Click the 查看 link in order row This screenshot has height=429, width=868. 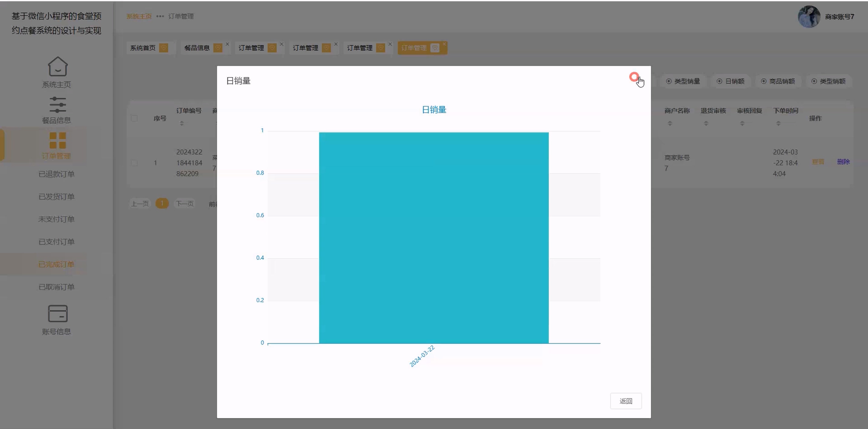(x=818, y=162)
